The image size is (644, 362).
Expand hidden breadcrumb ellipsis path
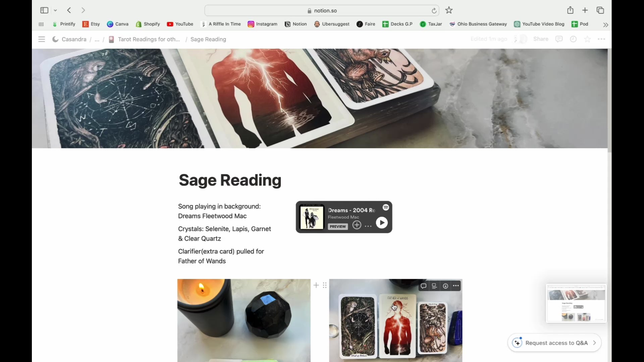pos(97,39)
